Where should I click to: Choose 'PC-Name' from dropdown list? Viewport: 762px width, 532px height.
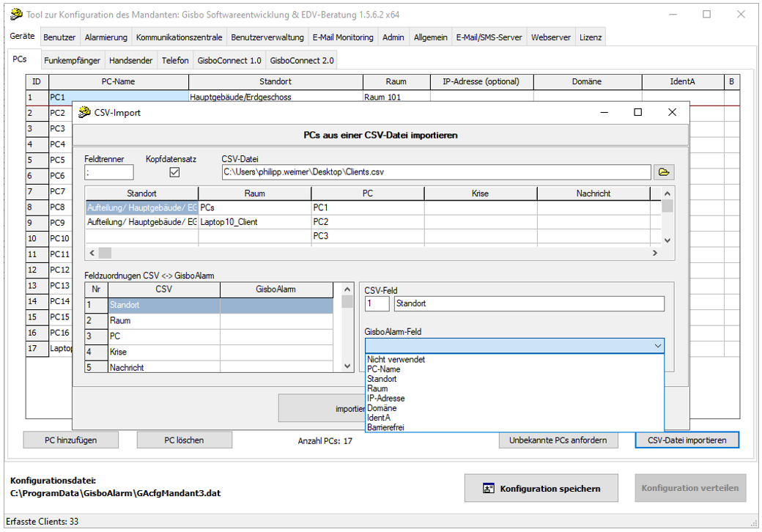point(383,369)
